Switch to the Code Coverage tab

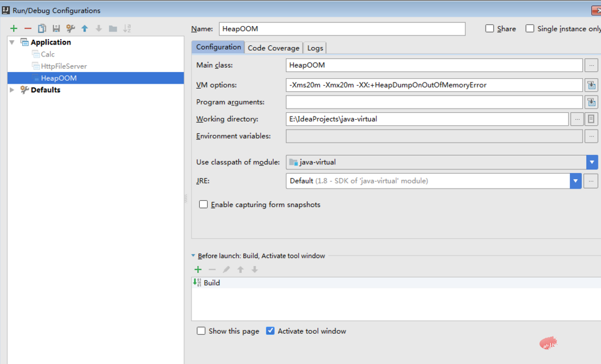(274, 48)
